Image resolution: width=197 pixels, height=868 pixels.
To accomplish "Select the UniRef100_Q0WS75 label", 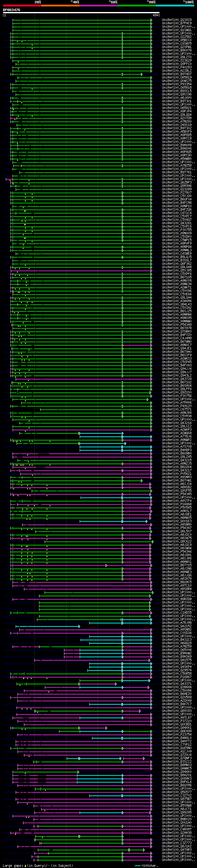I will tap(177, 81).
